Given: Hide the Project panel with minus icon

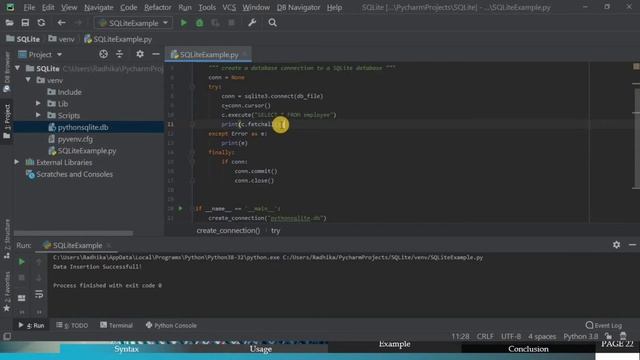Looking at the screenshot, I should point(156,54).
